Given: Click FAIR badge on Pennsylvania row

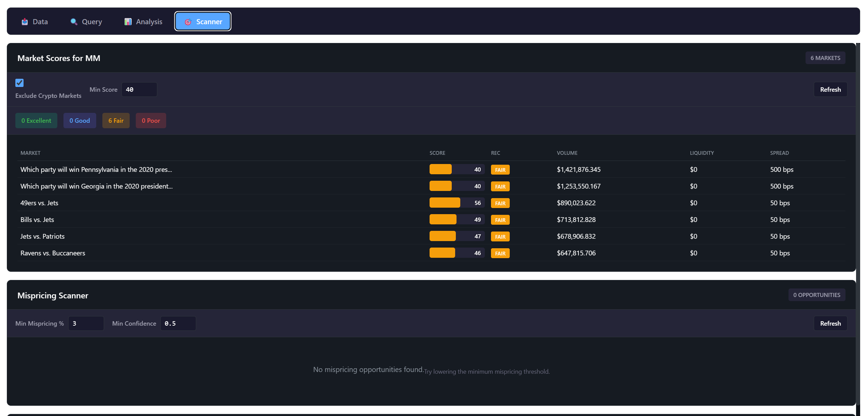Looking at the screenshot, I should pyautogui.click(x=500, y=170).
